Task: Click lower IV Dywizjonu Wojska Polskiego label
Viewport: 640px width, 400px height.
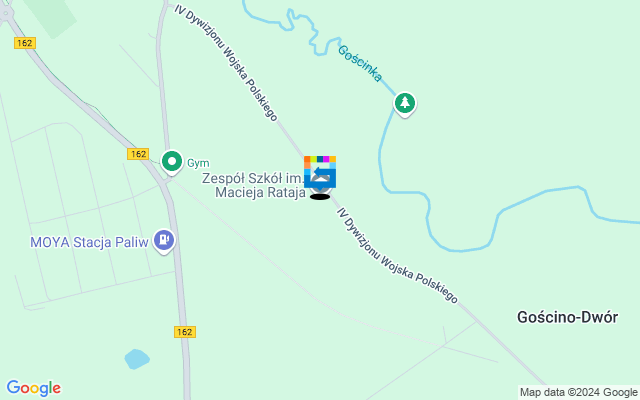Action: [397, 256]
